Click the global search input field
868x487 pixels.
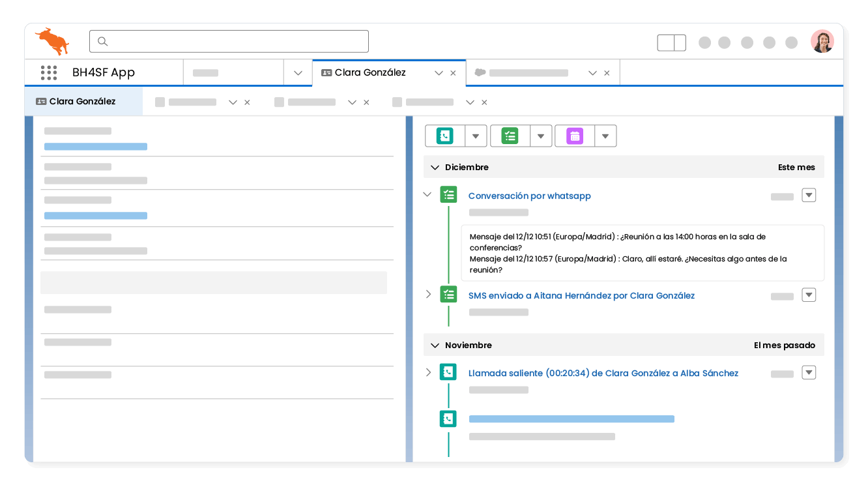[229, 41]
